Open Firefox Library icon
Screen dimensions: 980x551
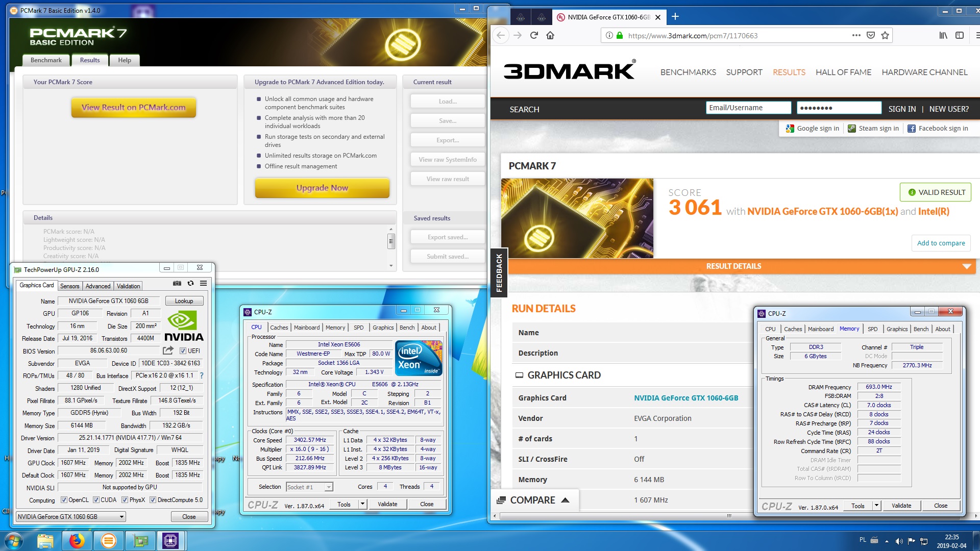point(943,35)
